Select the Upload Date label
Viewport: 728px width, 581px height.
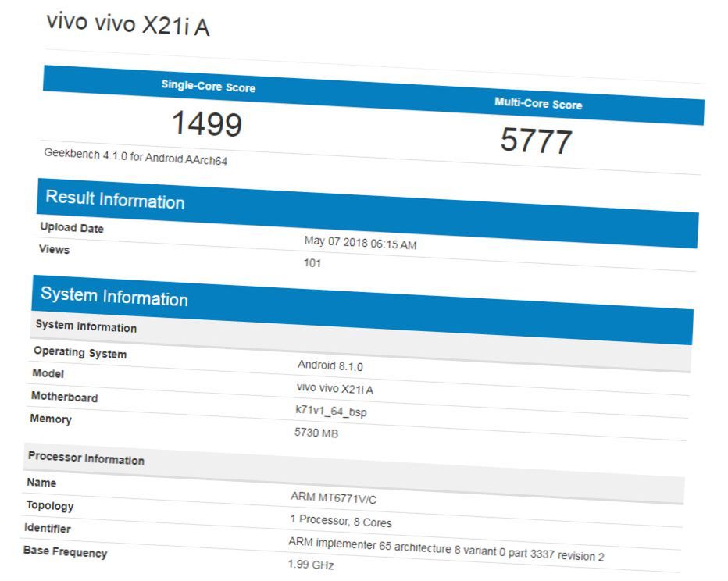pos(72,227)
